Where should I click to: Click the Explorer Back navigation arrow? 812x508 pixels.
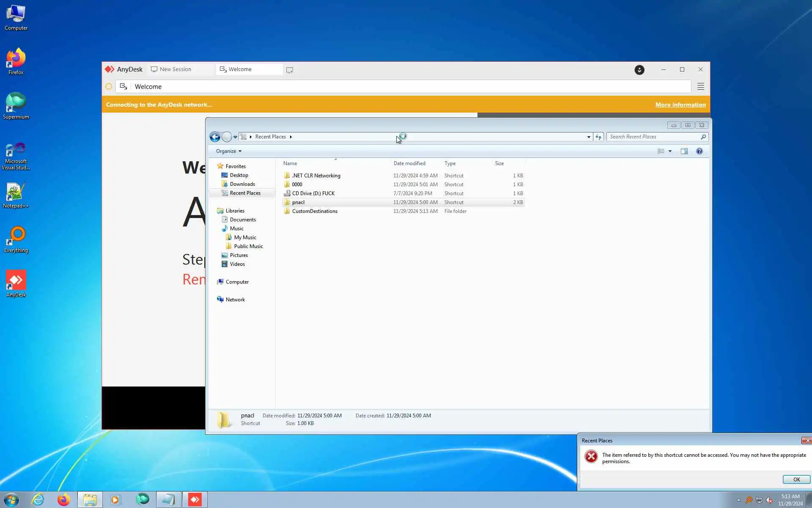pos(215,137)
